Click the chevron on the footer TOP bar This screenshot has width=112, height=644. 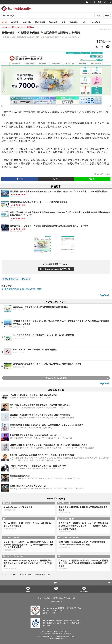[109, 583]
